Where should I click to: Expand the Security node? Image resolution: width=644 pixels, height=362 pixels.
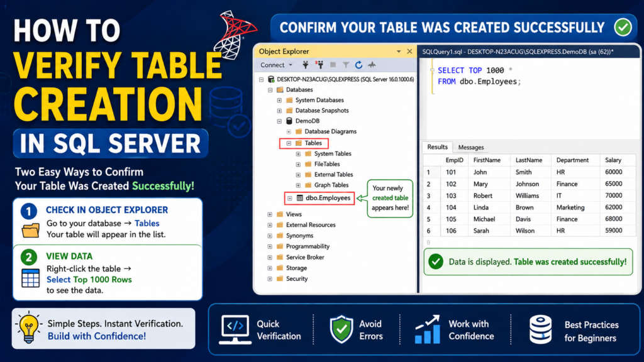pos(270,278)
